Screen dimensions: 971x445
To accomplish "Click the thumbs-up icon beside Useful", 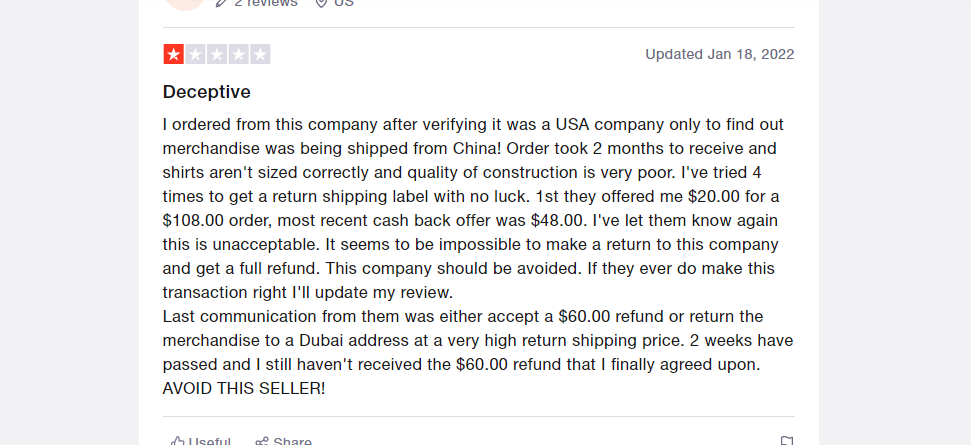I will [178, 441].
